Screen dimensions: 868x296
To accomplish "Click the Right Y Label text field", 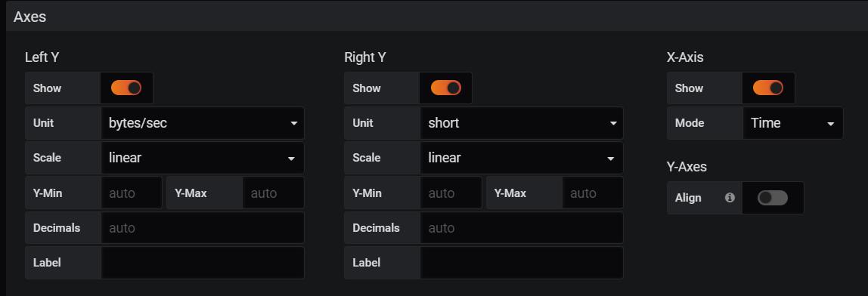I will [x=522, y=262].
